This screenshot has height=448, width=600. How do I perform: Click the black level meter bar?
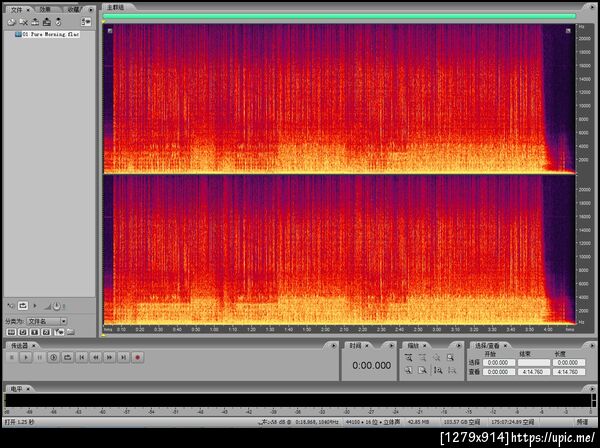click(x=297, y=400)
